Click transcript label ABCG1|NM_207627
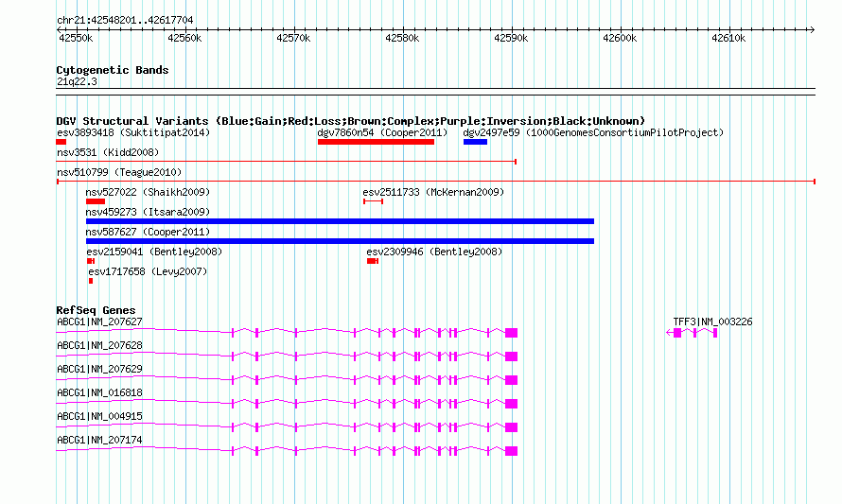Screen dimensions: 842x504 pyautogui.click(x=99, y=322)
